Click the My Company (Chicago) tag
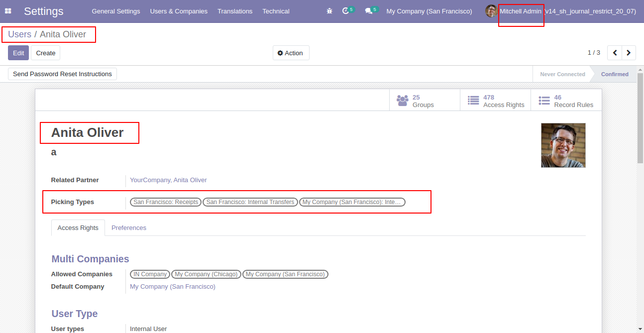 click(x=206, y=274)
